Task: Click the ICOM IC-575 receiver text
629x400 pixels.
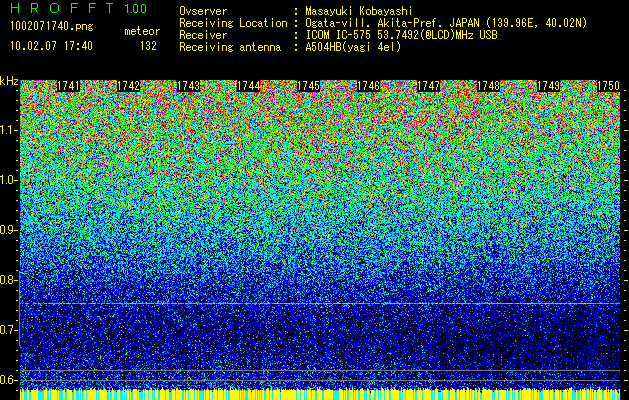Action: point(402,35)
